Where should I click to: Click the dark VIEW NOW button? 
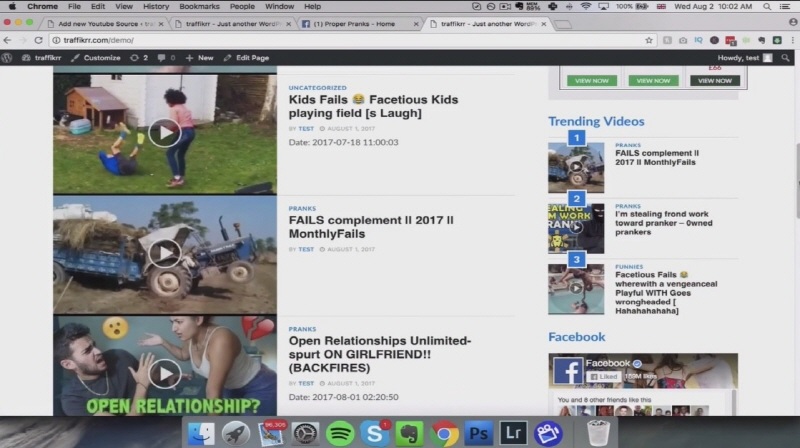pyautogui.click(x=714, y=81)
